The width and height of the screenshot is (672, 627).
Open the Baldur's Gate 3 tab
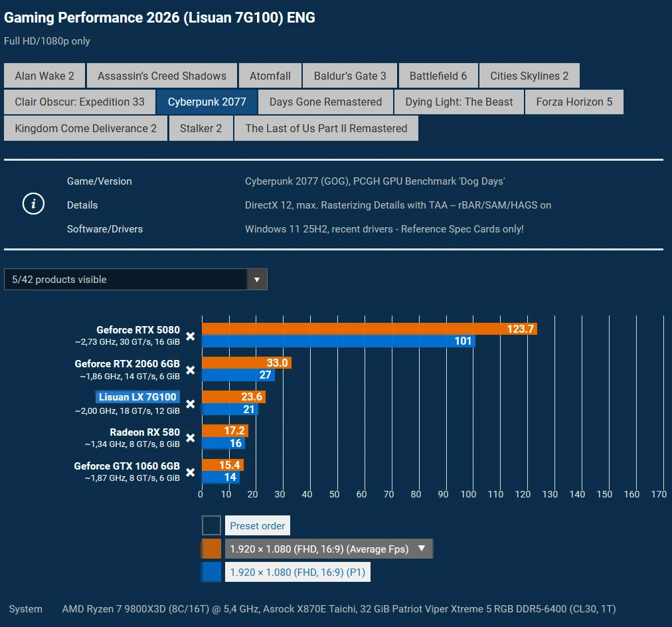click(350, 76)
